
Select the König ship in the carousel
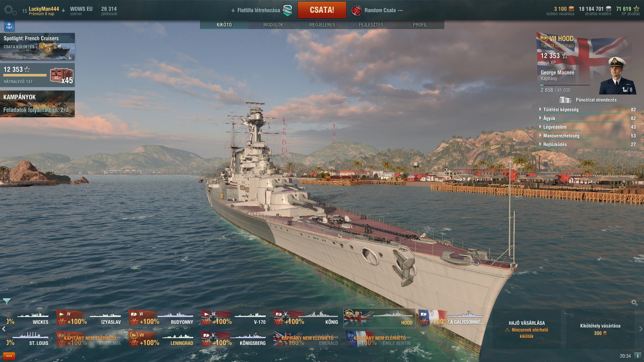click(x=306, y=318)
